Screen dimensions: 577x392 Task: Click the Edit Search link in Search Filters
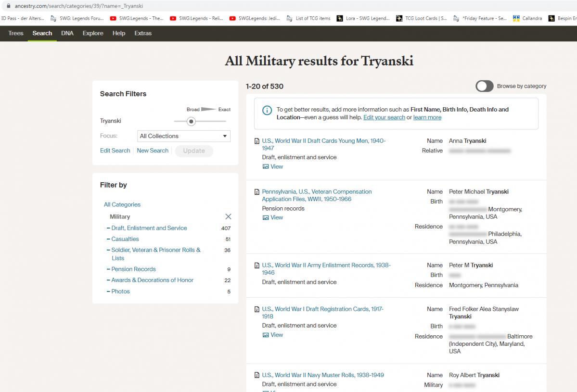pos(115,151)
